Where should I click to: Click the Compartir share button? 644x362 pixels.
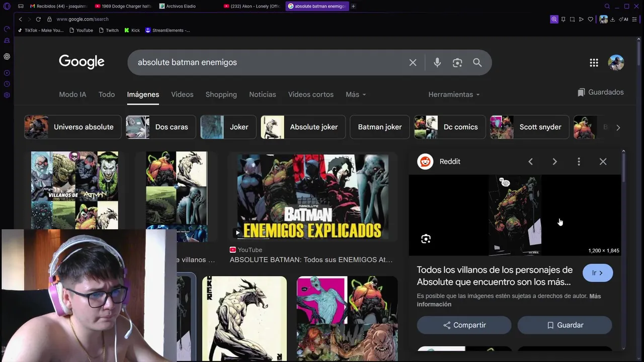tap(464, 325)
